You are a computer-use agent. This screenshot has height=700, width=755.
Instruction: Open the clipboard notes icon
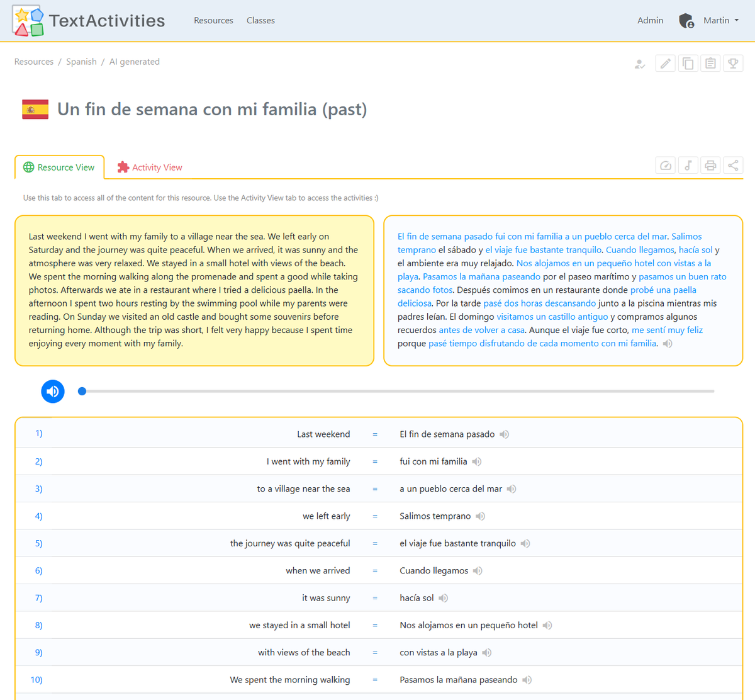point(710,63)
